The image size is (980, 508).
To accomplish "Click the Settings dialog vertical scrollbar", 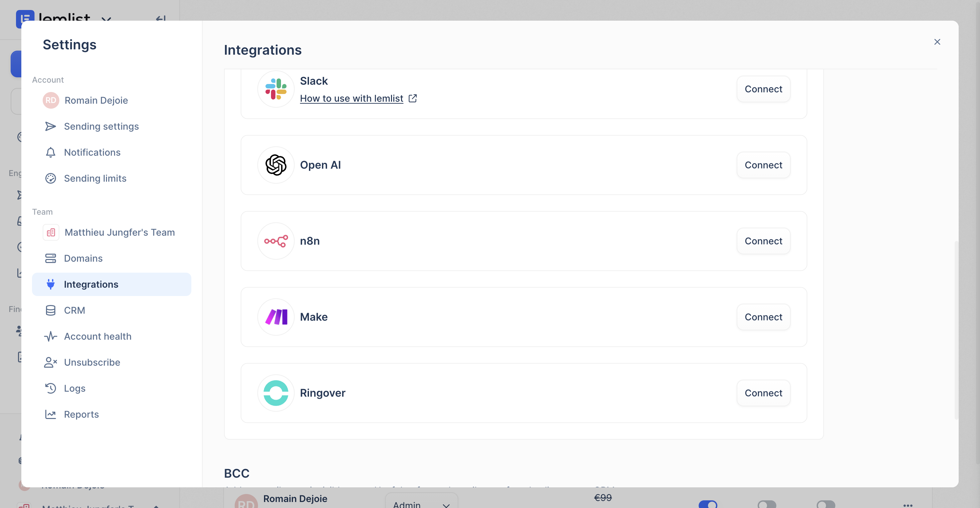I will coord(956,330).
